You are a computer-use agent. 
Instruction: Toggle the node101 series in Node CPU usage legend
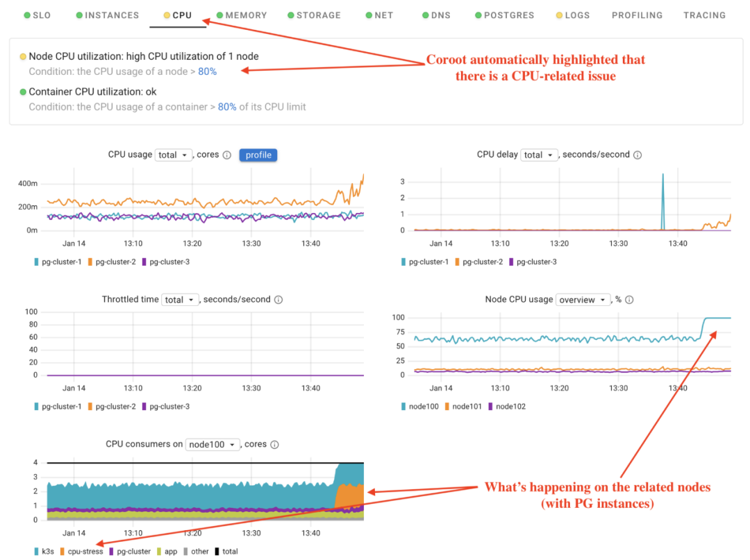point(465,406)
